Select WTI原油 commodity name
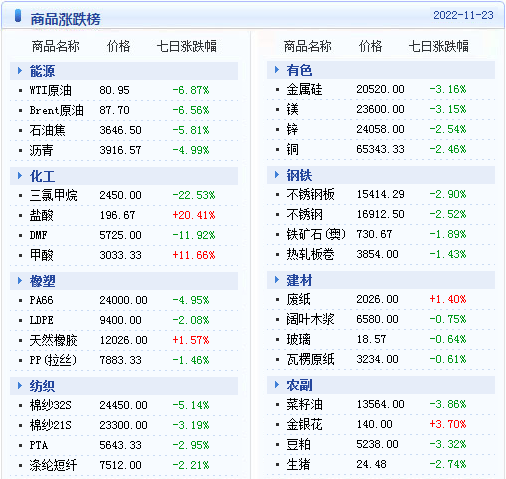 pos(51,90)
